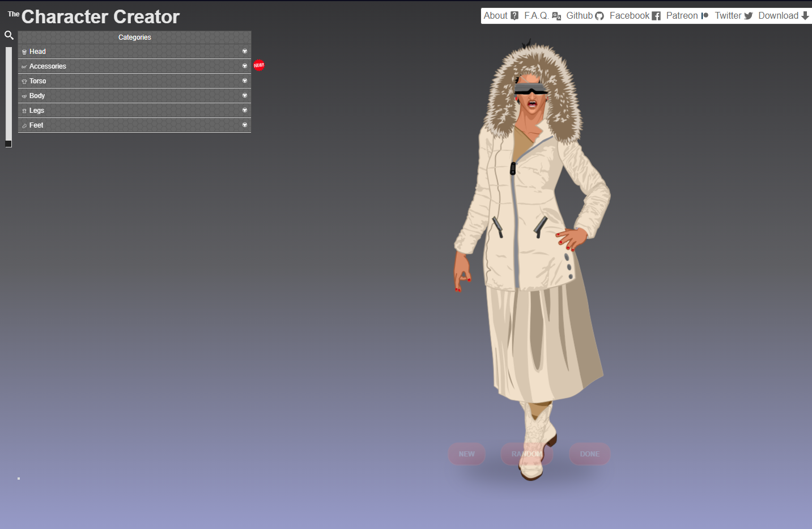Click the skull icon next to Head

(x=24, y=51)
